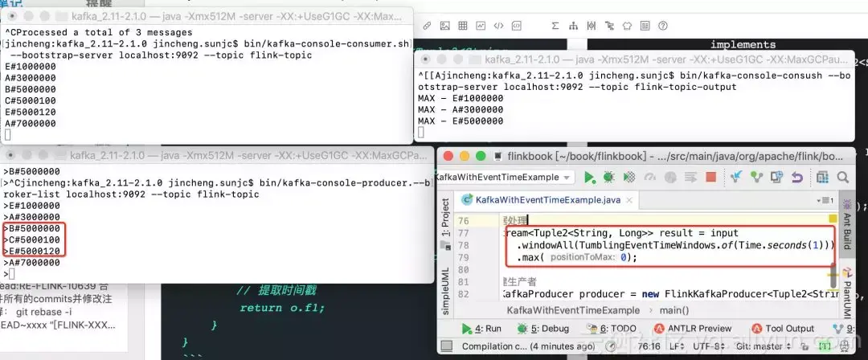Open the hidden tabs list dropdown
The height and width of the screenshot is (360, 868).
[825, 200]
